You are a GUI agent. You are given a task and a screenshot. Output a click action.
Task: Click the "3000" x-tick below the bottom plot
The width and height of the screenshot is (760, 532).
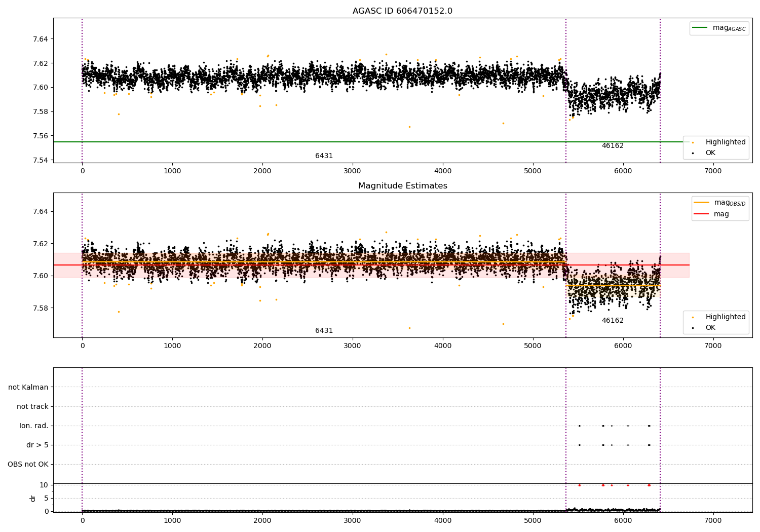353,521
